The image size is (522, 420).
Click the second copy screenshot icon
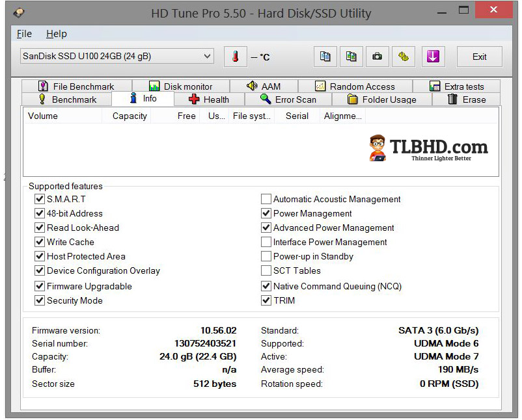(351, 57)
